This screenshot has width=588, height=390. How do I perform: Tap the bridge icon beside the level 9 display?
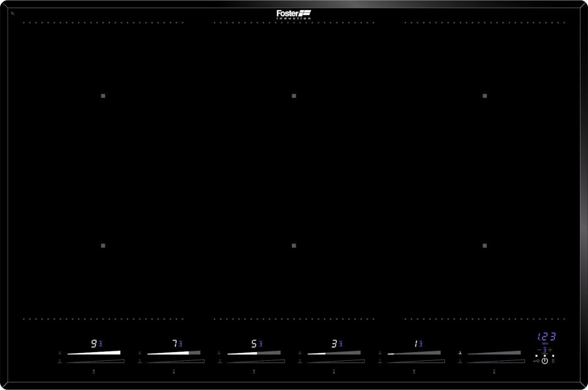click(x=101, y=343)
